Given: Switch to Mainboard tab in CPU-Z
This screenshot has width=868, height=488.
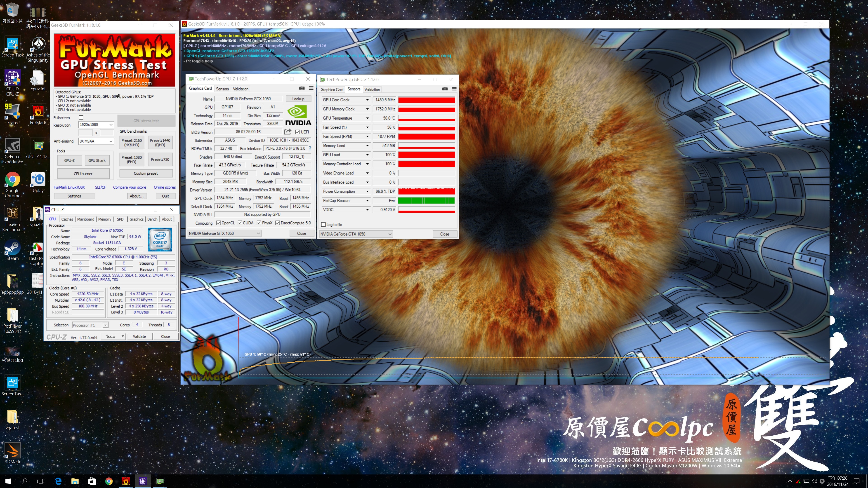Looking at the screenshot, I should pyautogui.click(x=86, y=219).
